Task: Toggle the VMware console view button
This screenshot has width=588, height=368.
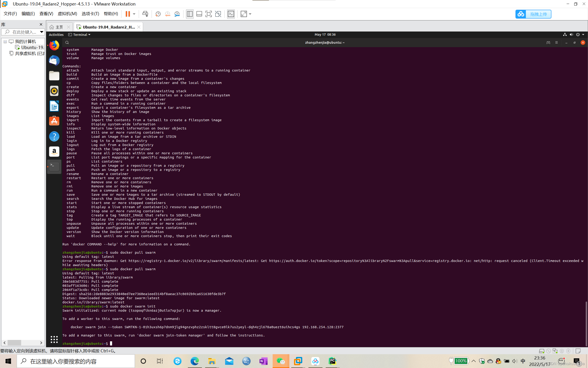Action: click(231, 14)
